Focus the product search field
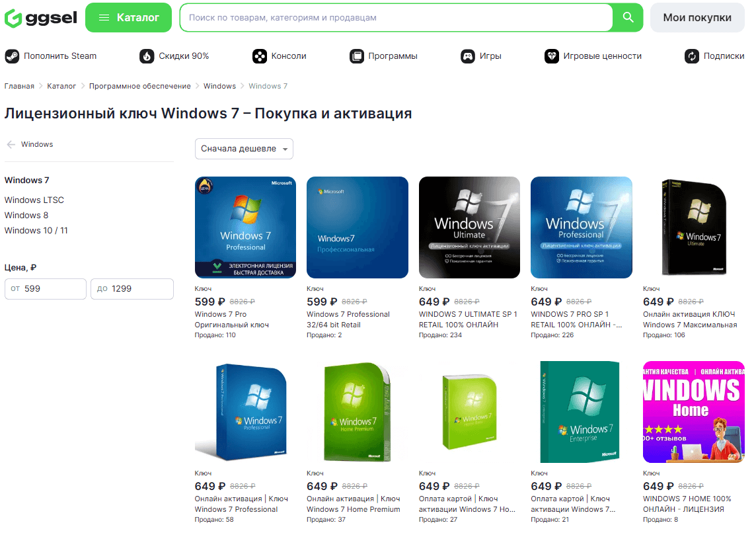Viewport: 756px width, 533px height. pyautogui.click(x=397, y=17)
